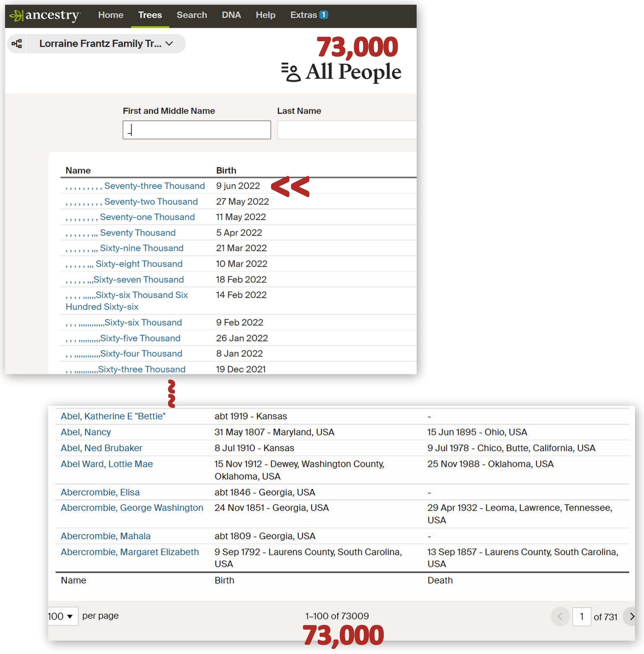Viewport: 644px width, 654px height.
Task: Click the Ancestry leaf logo
Action: click(16, 16)
